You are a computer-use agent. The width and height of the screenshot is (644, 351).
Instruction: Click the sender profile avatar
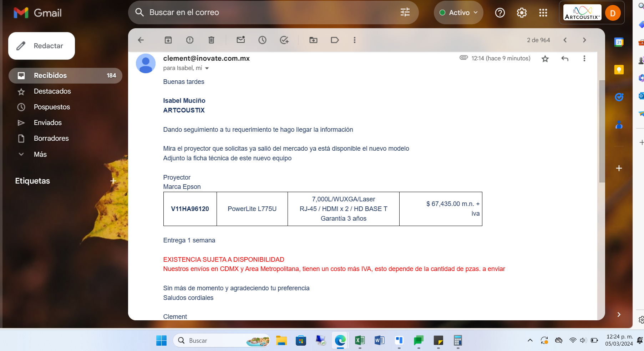[146, 64]
